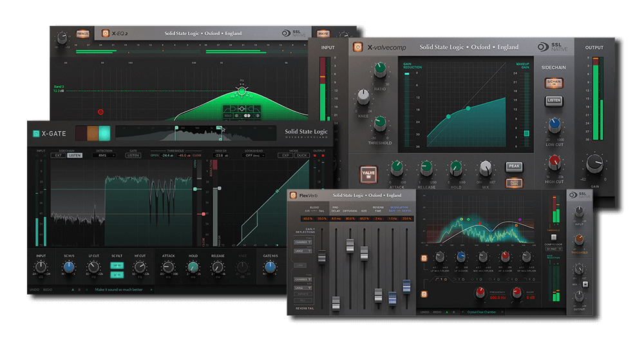Select the EXP mode in X-GATE
Viewport: 644px width, 339px height.
286,155
